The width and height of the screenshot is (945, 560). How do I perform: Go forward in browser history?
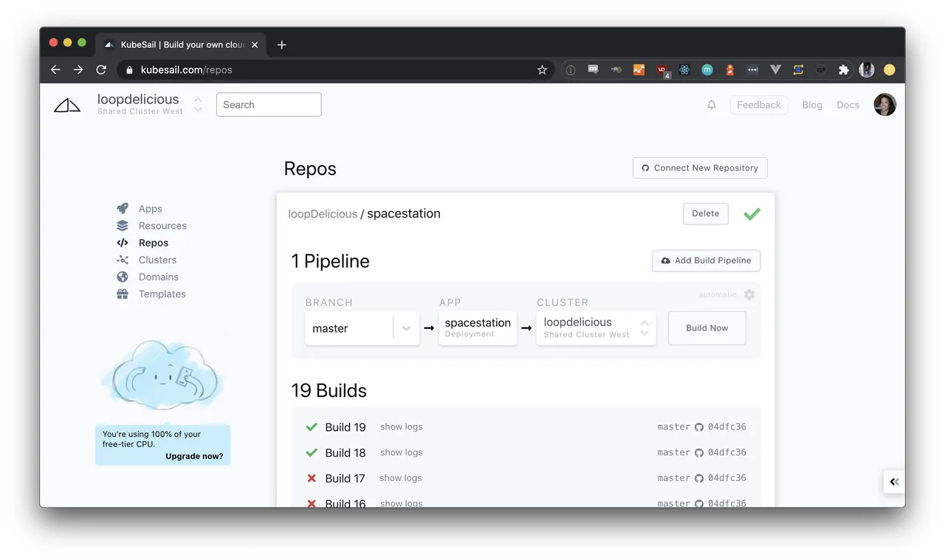[x=78, y=70]
